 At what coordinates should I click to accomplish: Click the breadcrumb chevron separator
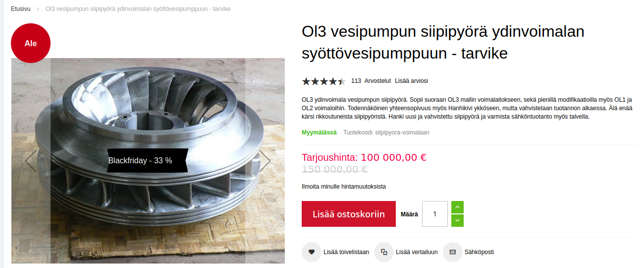[38, 9]
